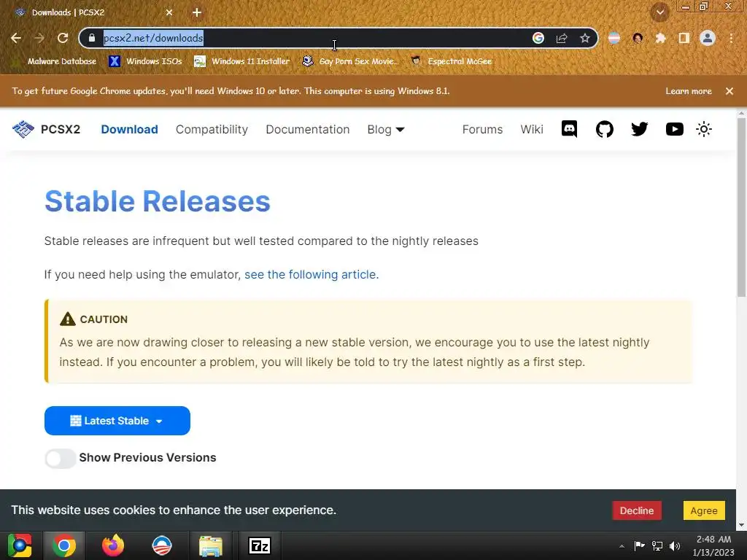The height and width of the screenshot is (560, 747).
Task: Reload the PCSX2 downloads page
Action: click(63, 38)
